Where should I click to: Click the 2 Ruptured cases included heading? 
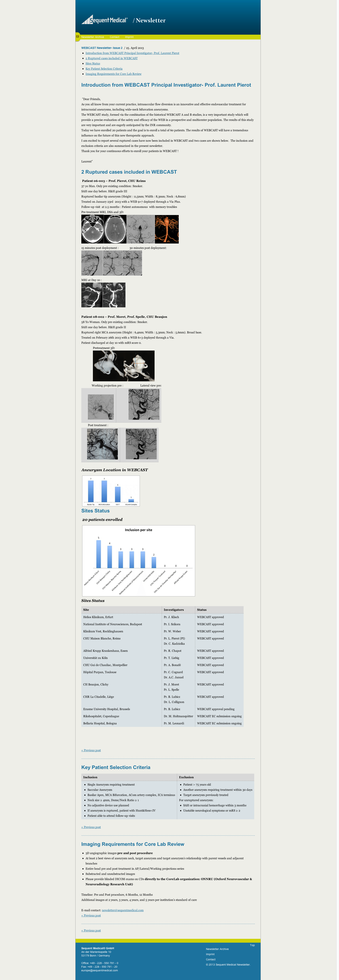[129, 172]
